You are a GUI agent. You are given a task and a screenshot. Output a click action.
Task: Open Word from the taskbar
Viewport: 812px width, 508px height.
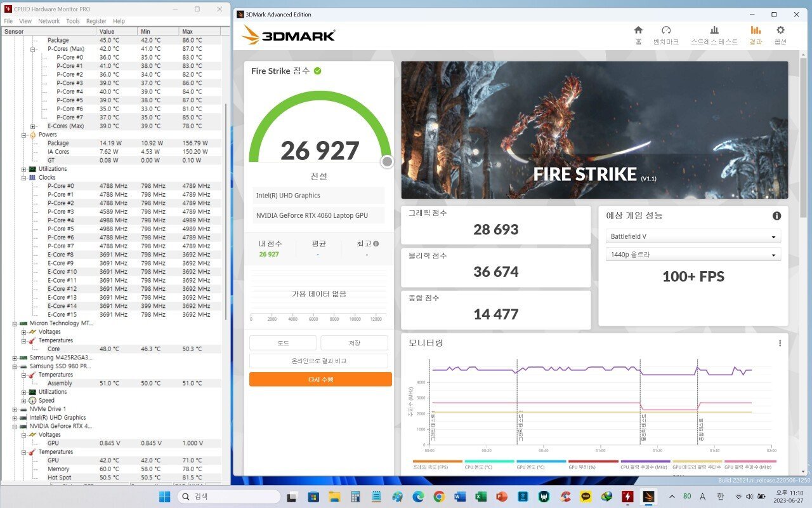pos(460,497)
